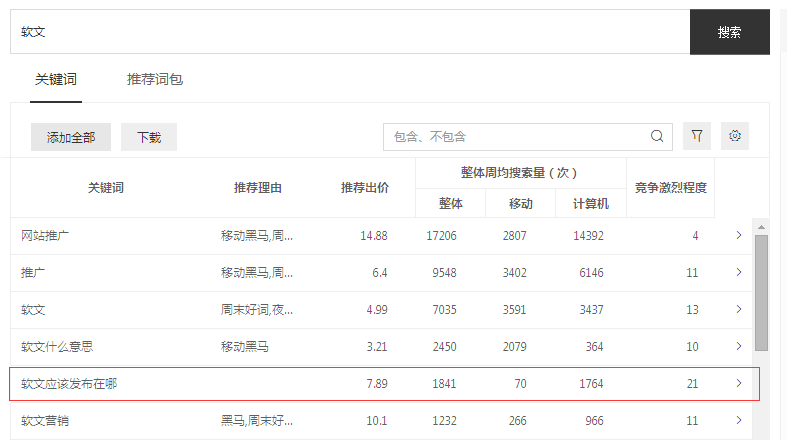Click the 推荐出价 column header
The image size is (787, 440).
[x=364, y=188]
